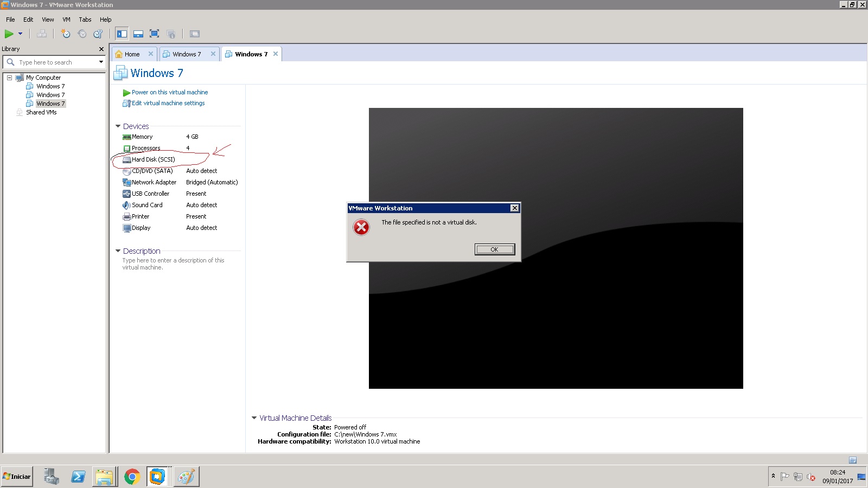Click the Action Center flag tray icon

point(784,477)
